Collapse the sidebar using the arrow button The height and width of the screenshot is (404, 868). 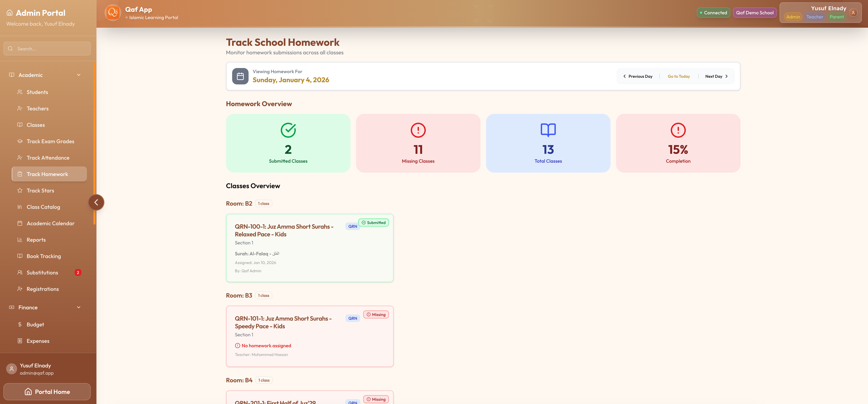pyautogui.click(x=96, y=202)
